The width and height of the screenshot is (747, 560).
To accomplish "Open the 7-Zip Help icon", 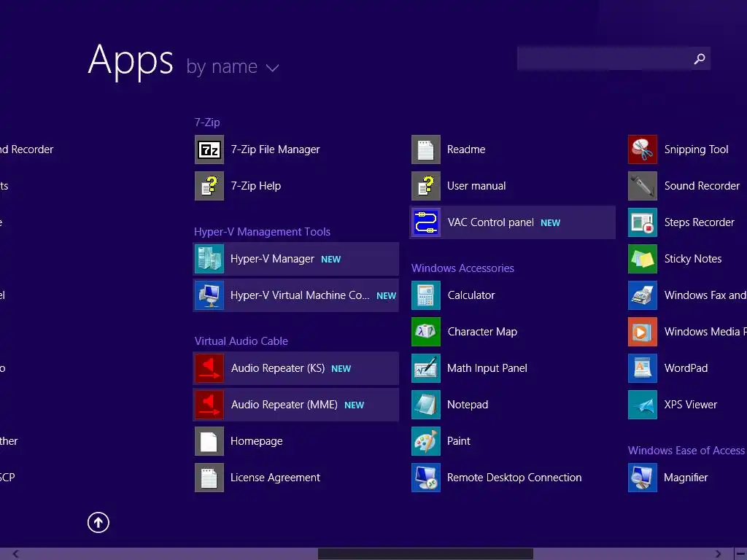I will 209,186.
